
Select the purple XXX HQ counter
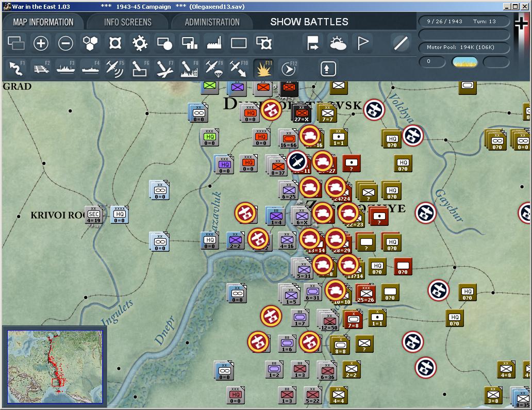[x=224, y=166]
